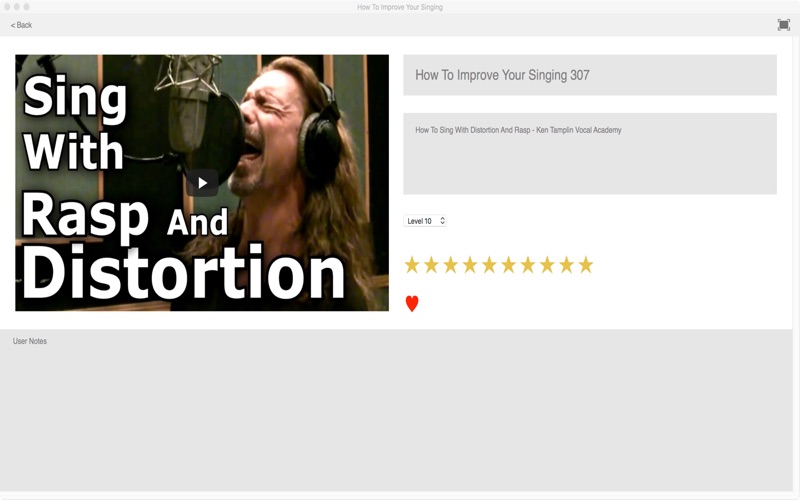The width and height of the screenshot is (800, 500).
Task: Edit the How To Improve Your Singing 307 title
Action: (x=590, y=75)
